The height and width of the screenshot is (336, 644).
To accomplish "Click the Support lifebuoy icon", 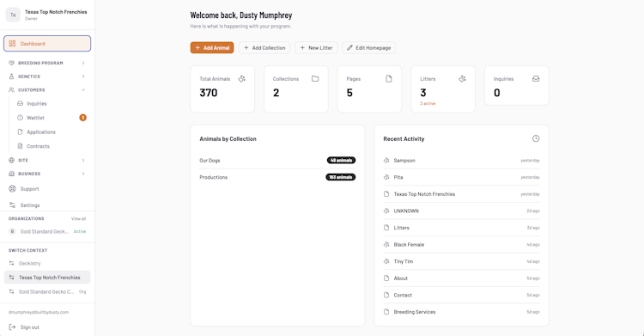I will pos(12,189).
